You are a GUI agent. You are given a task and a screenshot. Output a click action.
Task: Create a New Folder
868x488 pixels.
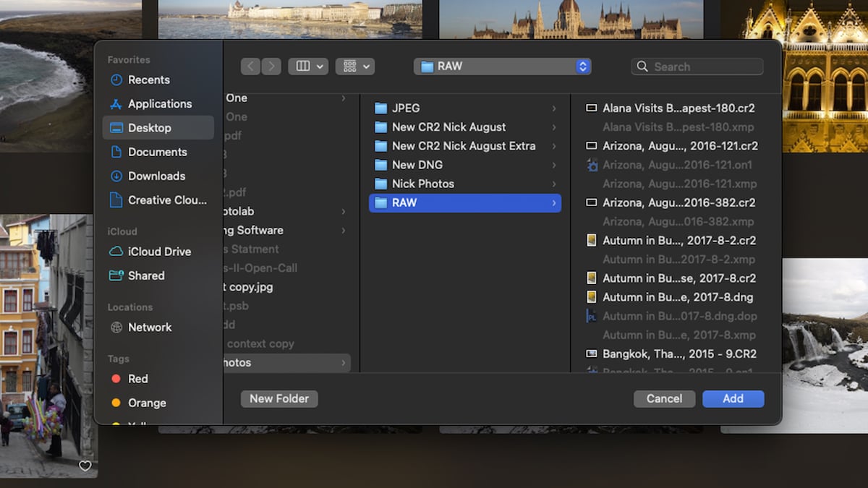tap(279, 398)
